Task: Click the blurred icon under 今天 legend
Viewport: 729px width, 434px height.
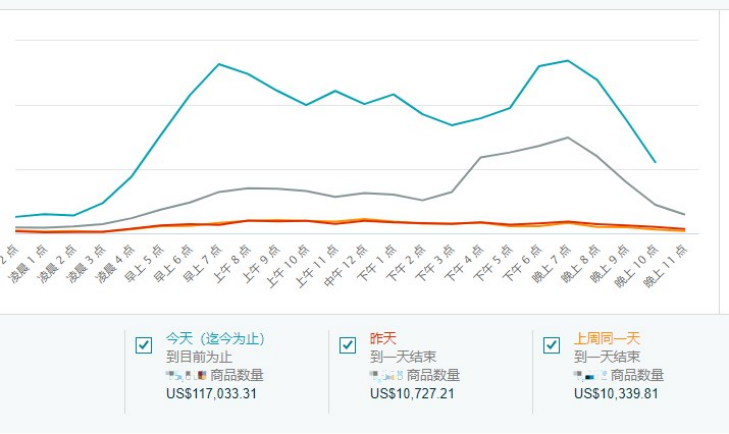Action: tap(187, 375)
